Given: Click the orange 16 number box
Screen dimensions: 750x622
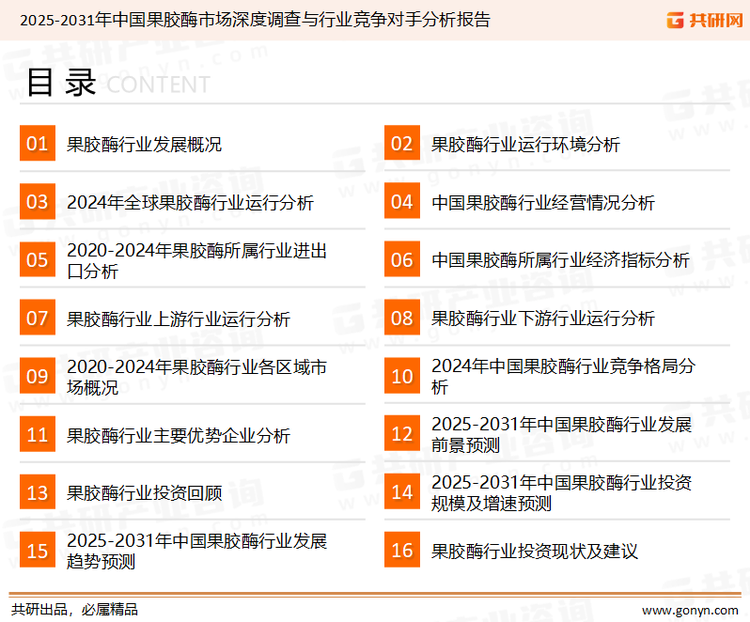Looking at the screenshot, I should [402, 550].
